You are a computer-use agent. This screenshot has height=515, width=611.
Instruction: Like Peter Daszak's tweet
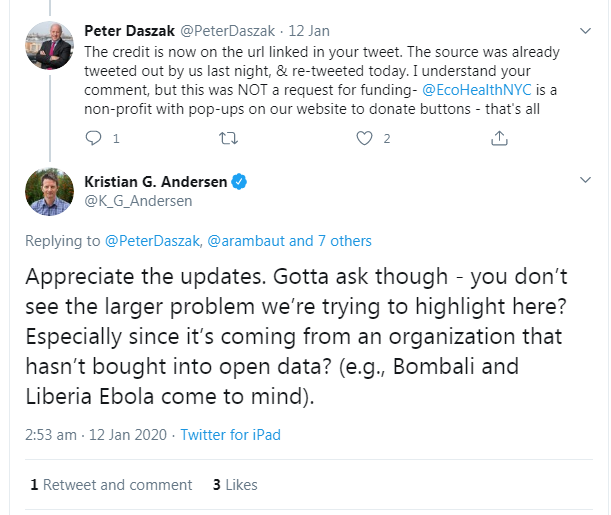click(x=364, y=139)
